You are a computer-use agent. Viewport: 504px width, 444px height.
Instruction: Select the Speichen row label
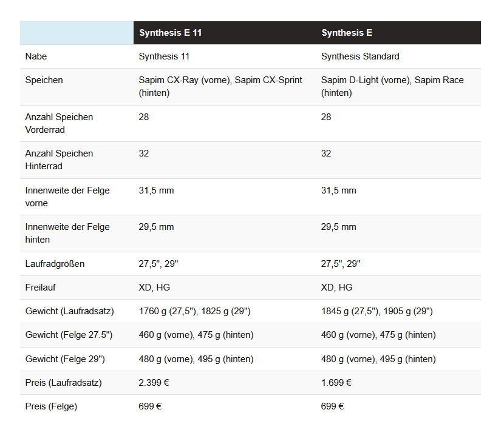[44, 80]
